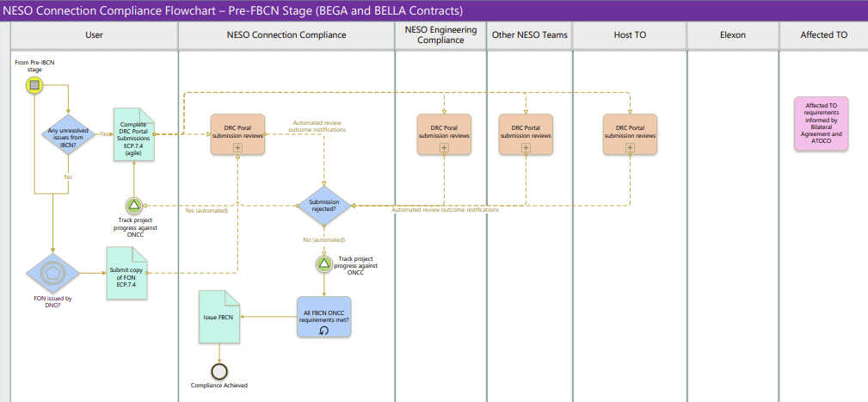Select the Other NESO Teams lane header
The height and width of the screenshot is (402, 868).
pyautogui.click(x=530, y=35)
